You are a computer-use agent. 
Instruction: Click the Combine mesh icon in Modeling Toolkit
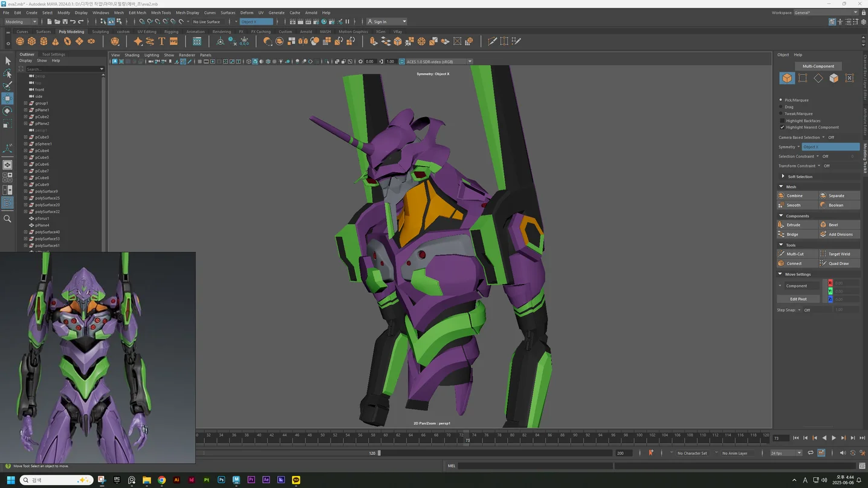point(782,196)
